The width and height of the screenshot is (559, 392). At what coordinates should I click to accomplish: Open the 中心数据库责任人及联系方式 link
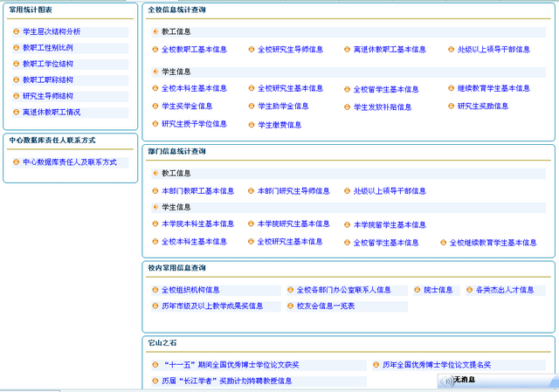click(69, 162)
